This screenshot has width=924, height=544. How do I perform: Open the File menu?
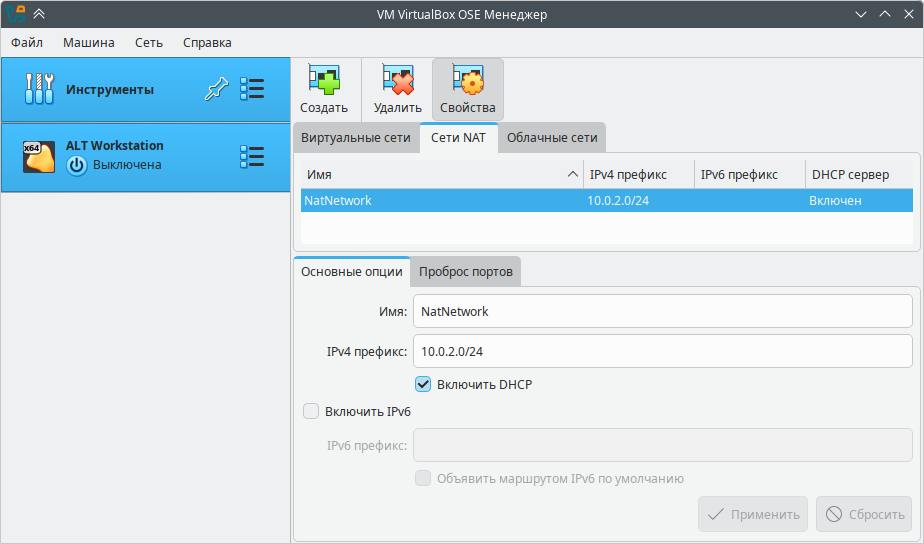pos(27,43)
